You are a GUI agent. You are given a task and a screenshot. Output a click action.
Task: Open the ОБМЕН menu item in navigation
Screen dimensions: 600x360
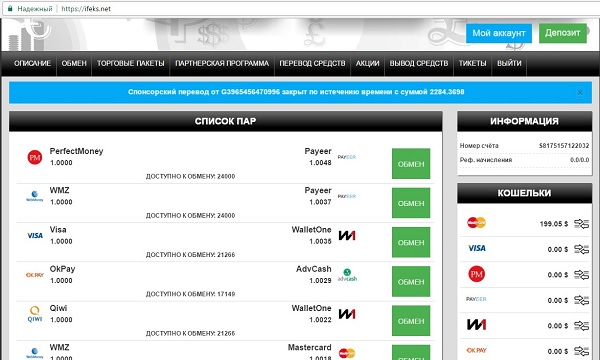coord(74,64)
